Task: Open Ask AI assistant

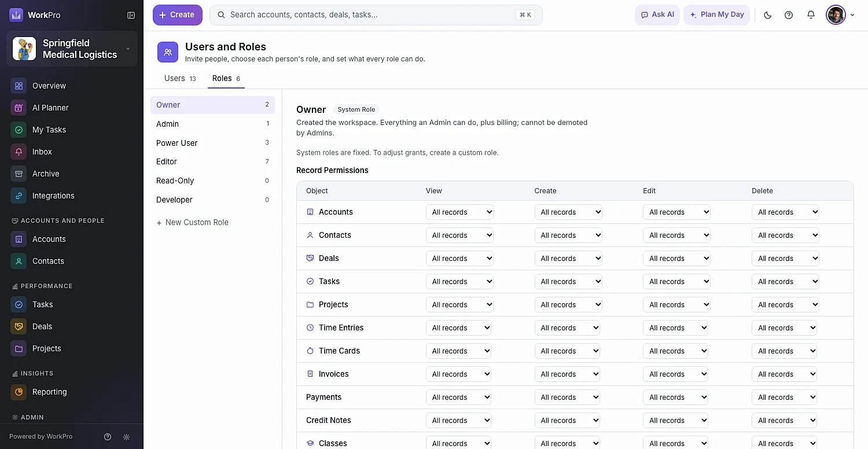Action: coord(657,15)
